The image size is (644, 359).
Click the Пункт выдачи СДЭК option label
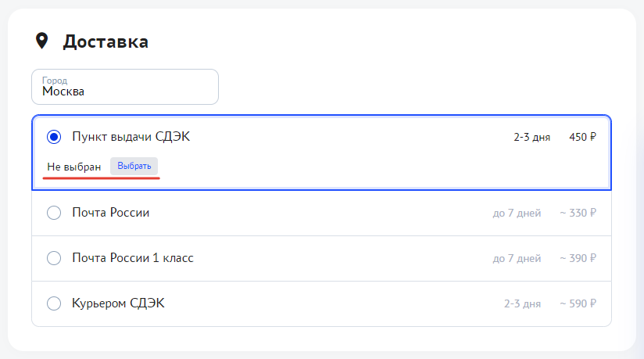131,138
